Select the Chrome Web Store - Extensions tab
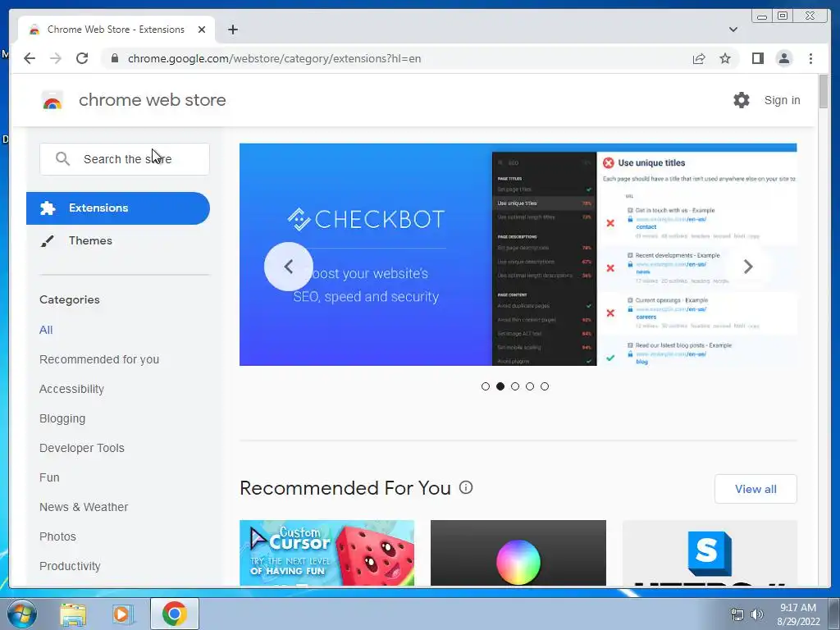 click(116, 30)
